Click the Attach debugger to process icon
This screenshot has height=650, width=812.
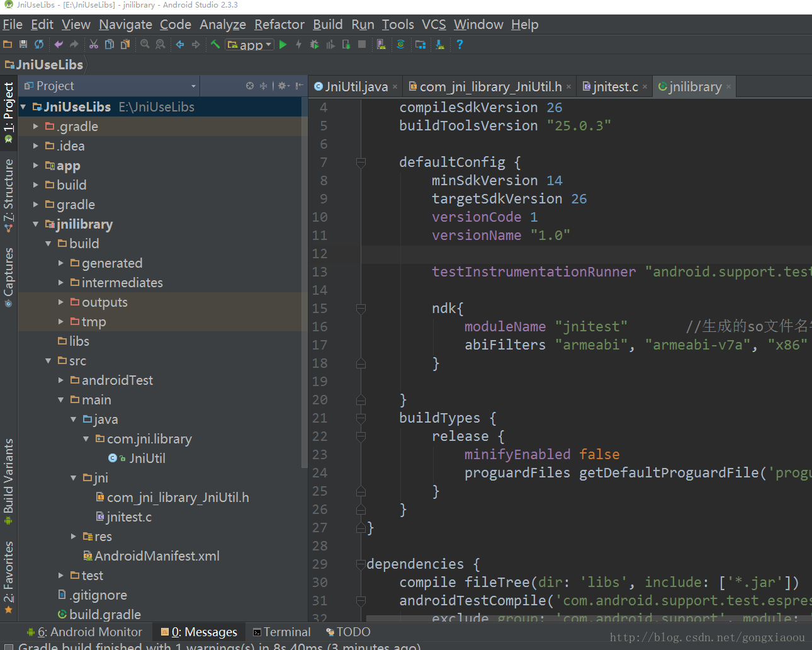coord(346,44)
